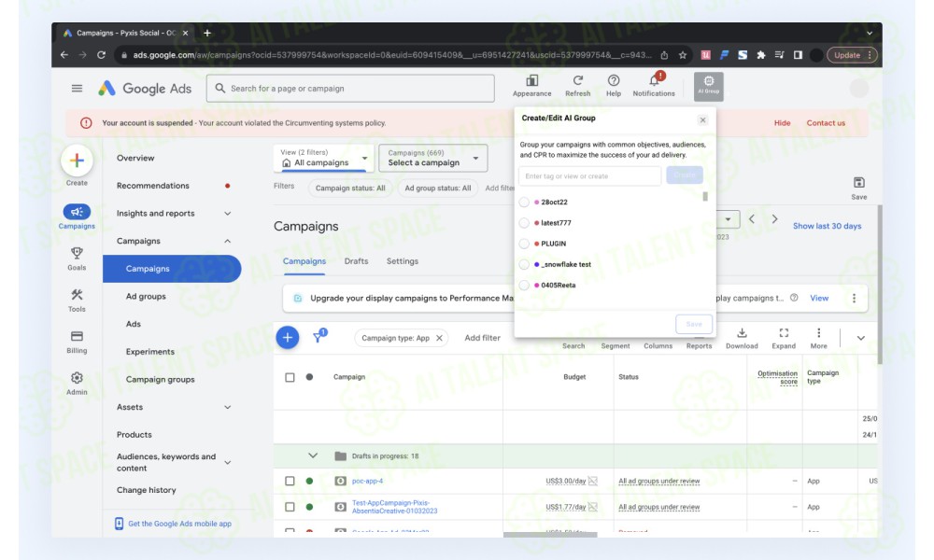
Task: Select the 28oct22 group radio button
Action: (524, 203)
